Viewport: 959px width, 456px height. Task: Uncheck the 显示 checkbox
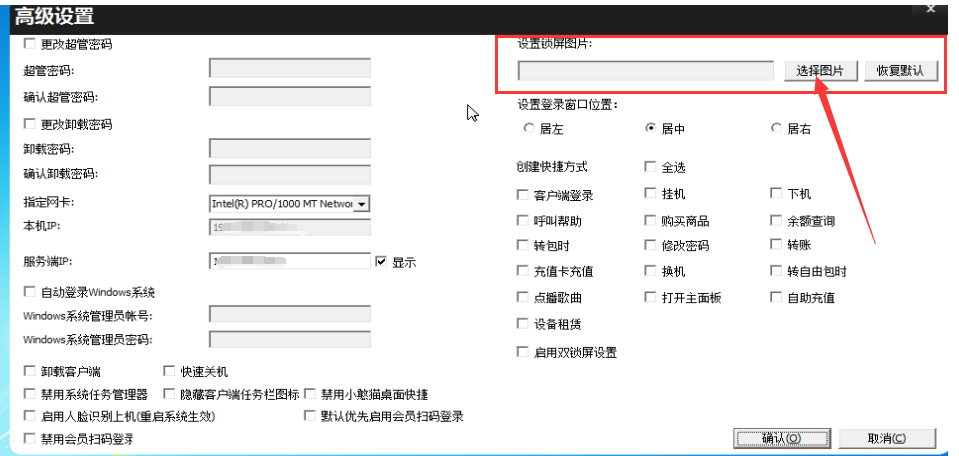point(381,262)
